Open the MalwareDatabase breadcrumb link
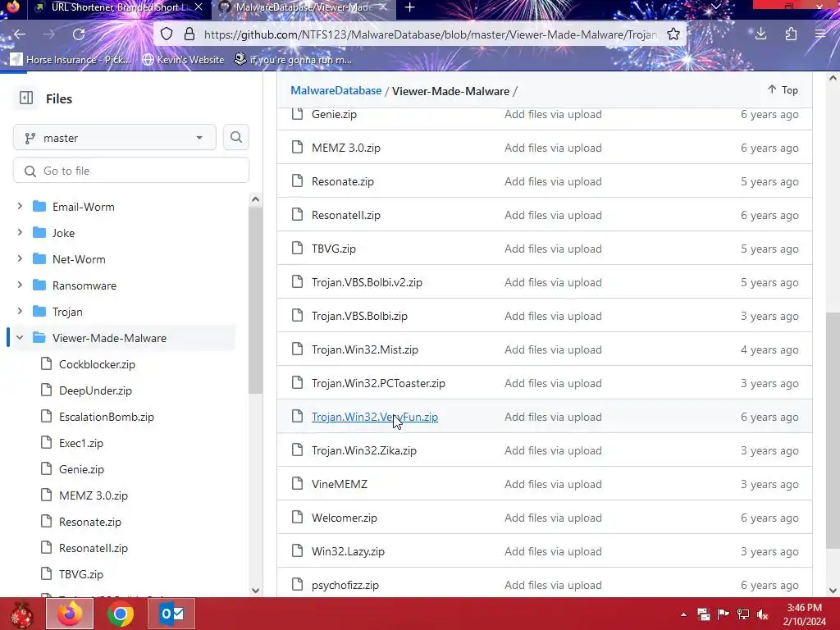This screenshot has height=630, width=840. pyautogui.click(x=336, y=90)
